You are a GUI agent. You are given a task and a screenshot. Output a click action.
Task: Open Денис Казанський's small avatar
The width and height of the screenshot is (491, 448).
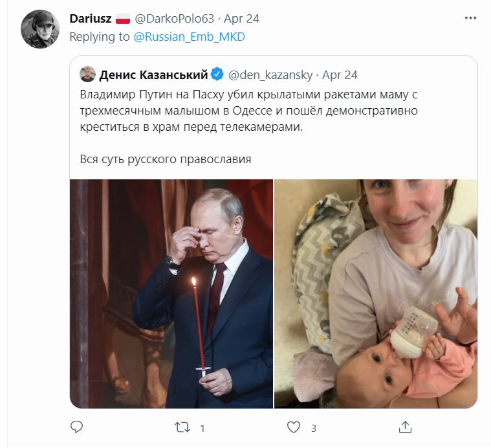point(87,74)
